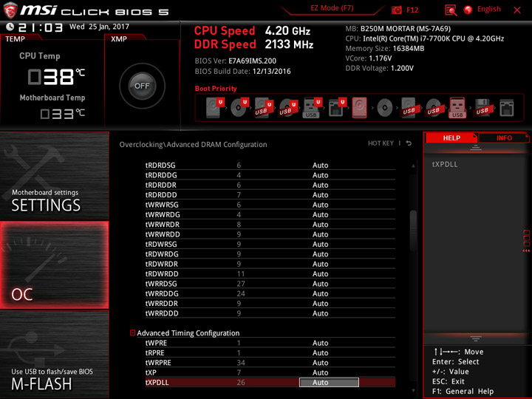Select the legacy USB hard disk boot icon
Screen dimensions: 532x399
409,108
